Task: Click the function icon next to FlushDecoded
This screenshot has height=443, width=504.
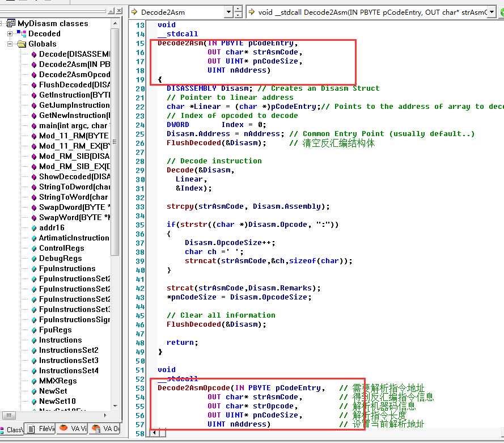Action: point(34,85)
